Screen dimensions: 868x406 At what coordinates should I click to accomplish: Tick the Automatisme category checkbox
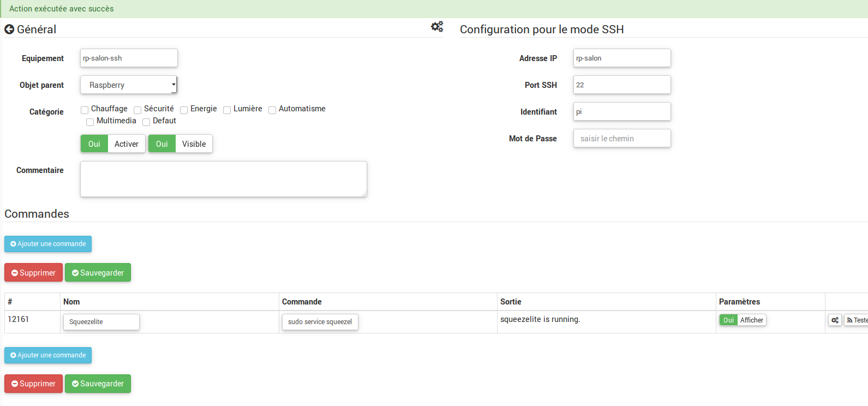click(x=272, y=110)
